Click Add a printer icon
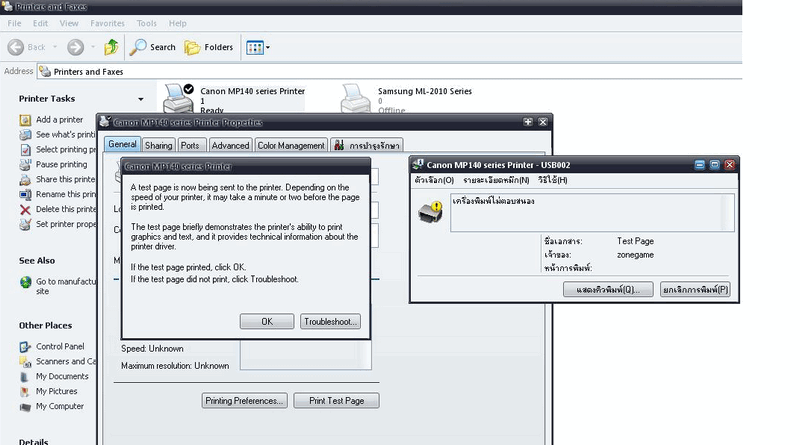800x445 pixels. click(x=25, y=120)
